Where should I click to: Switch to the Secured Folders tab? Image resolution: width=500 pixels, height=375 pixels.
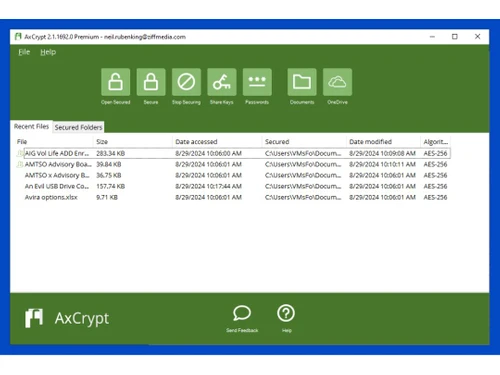click(78, 127)
